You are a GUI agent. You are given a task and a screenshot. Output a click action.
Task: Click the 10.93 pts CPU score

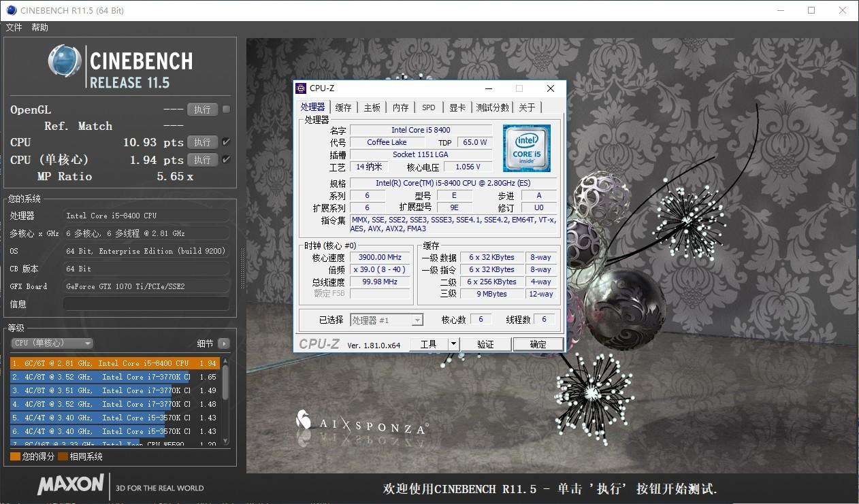[153, 142]
